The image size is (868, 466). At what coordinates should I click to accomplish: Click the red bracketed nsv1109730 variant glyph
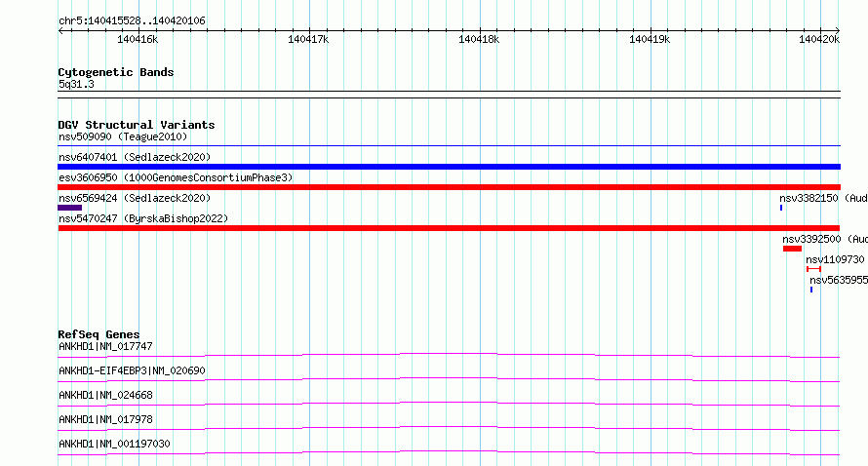813,269
